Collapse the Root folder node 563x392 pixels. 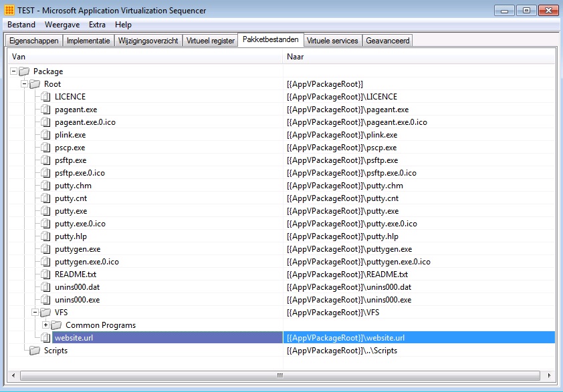coord(25,84)
